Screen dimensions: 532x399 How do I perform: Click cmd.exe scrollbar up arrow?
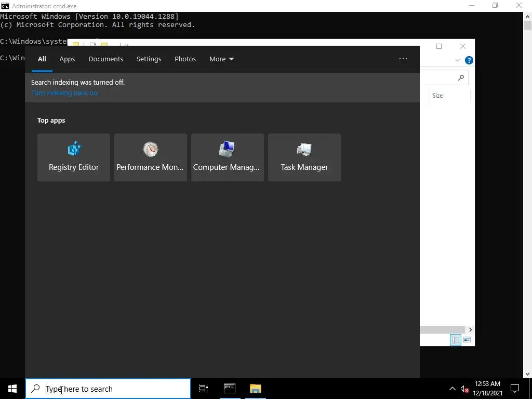click(528, 16)
